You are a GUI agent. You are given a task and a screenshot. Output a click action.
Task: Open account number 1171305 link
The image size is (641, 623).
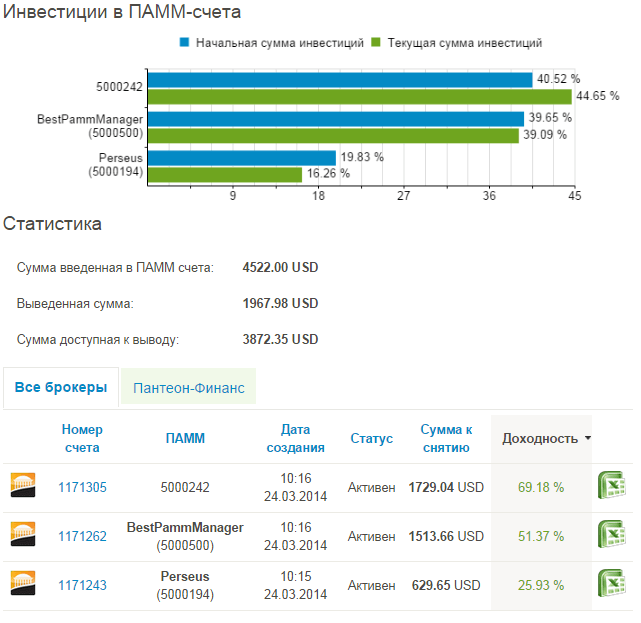(82, 487)
